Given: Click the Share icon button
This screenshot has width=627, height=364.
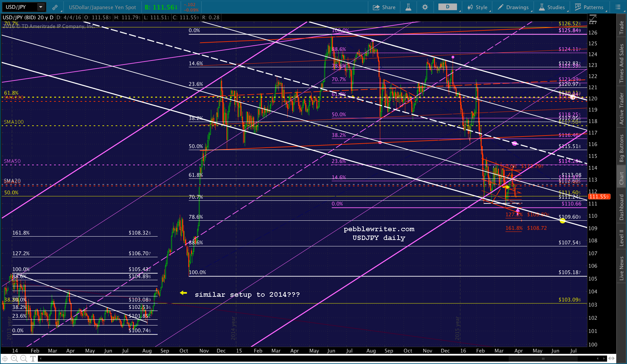Looking at the screenshot, I should 384,7.
